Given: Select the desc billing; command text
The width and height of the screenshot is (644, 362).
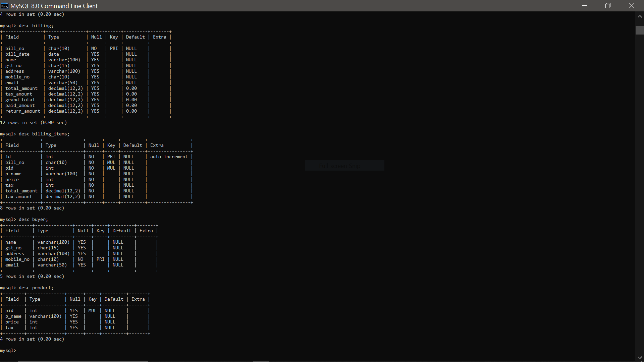Looking at the screenshot, I should [x=35, y=25].
